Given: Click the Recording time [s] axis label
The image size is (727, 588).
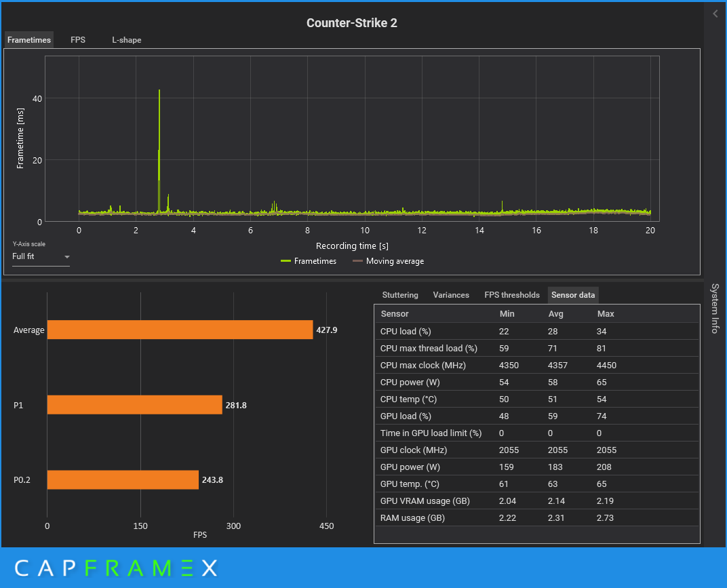Looking at the screenshot, I should coord(352,246).
